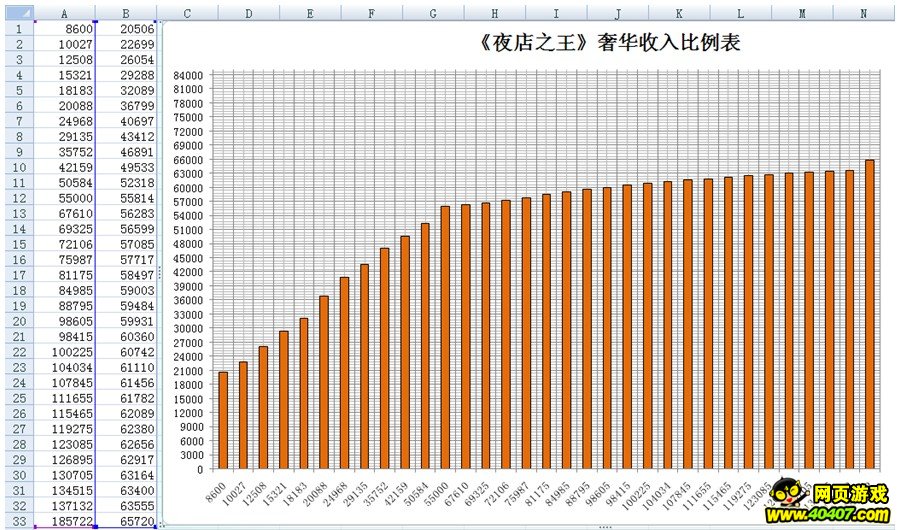
Task: Select row 9 header
Action: click(19, 152)
